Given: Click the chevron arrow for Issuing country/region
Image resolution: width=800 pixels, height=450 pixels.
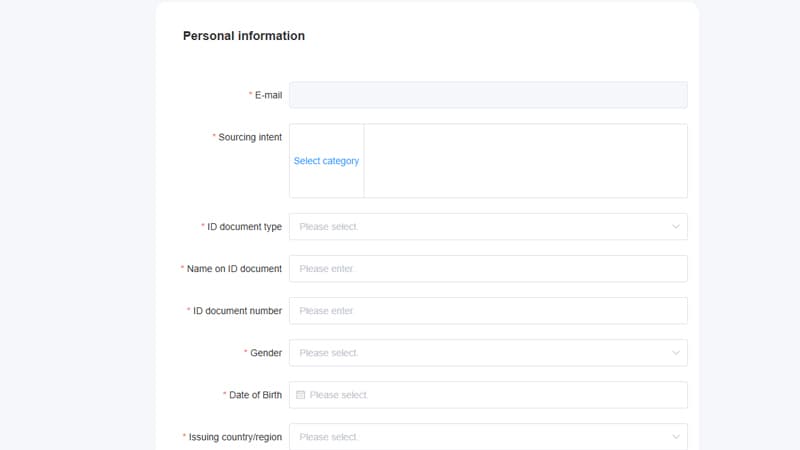Looking at the screenshot, I should pyautogui.click(x=676, y=437).
